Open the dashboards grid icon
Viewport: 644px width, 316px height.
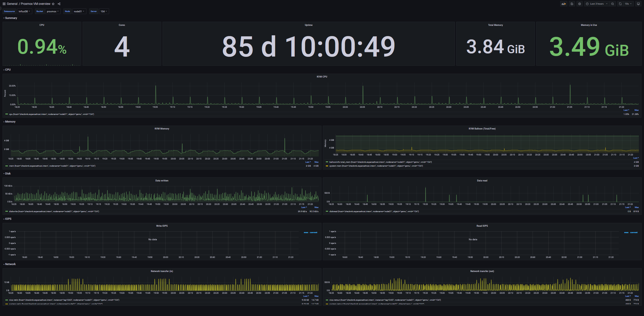4,4
